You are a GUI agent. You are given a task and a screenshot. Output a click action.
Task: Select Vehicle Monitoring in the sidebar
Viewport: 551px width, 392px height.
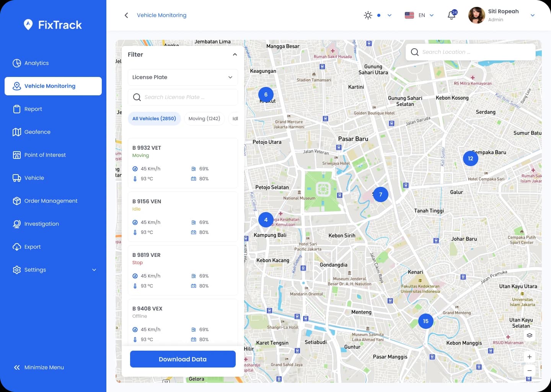coord(53,86)
